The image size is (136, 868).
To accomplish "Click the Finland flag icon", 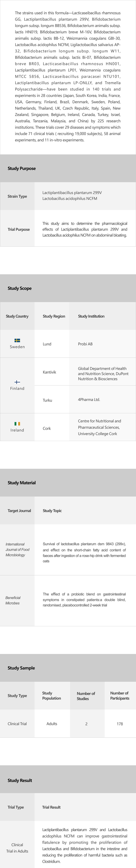I will point(17,382).
